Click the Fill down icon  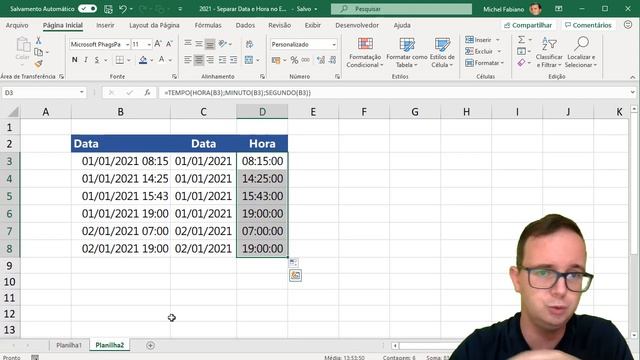coord(521,51)
